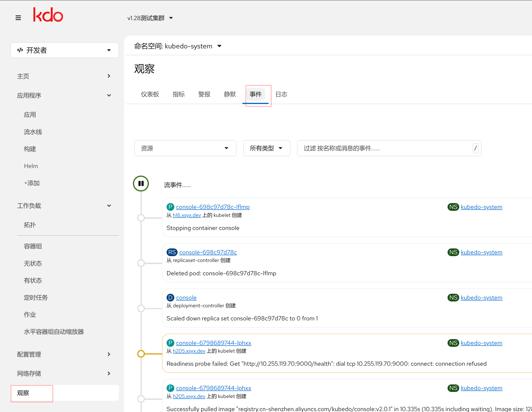The image size is (532, 412).
Task: Switch to the 仪表板 tab
Action: pyautogui.click(x=150, y=94)
